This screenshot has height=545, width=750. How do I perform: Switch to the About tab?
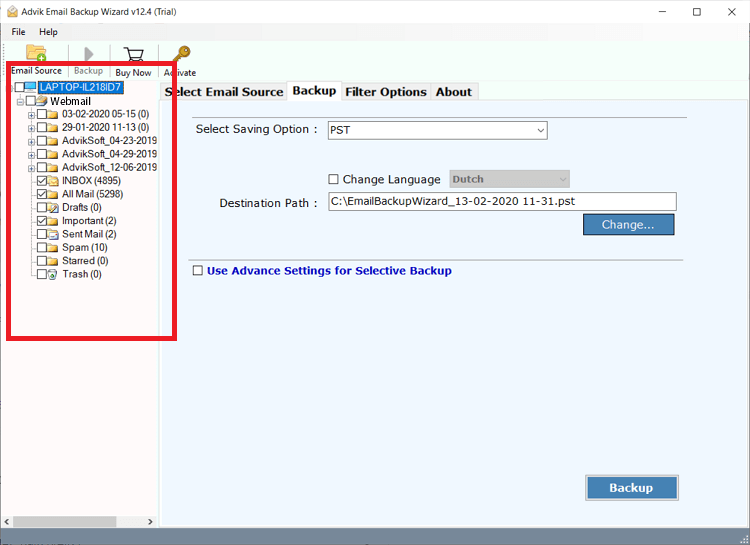click(x=454, y=92)
